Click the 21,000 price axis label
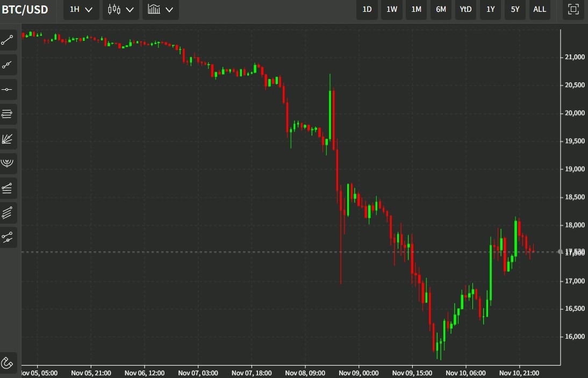The image size is (588, 378). [575, 57]
